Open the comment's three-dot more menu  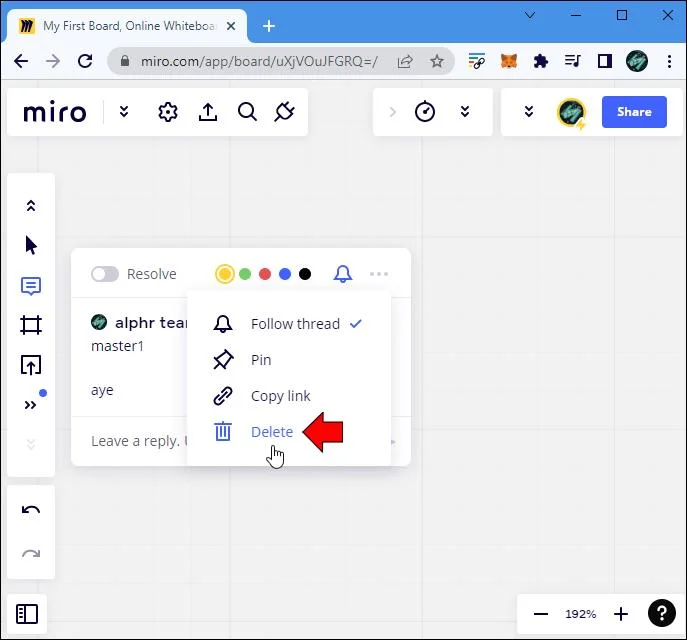coord(379,274)
